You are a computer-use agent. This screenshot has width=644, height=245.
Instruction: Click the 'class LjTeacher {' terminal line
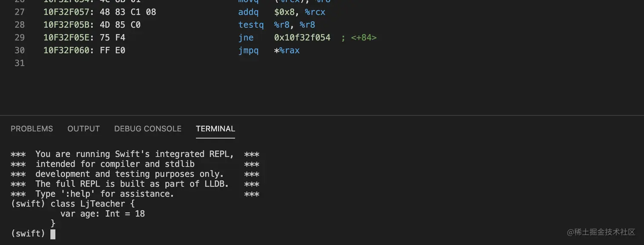click(92, 204)
